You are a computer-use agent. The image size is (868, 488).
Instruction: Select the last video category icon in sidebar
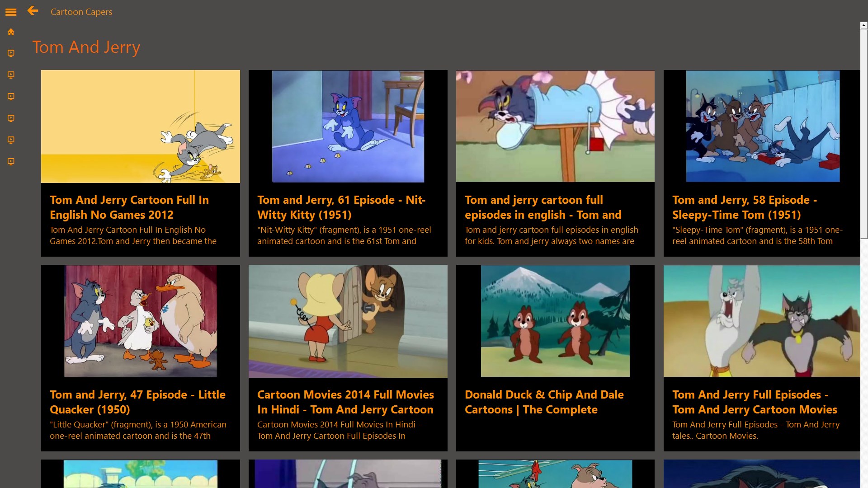(x=11, y=162)
